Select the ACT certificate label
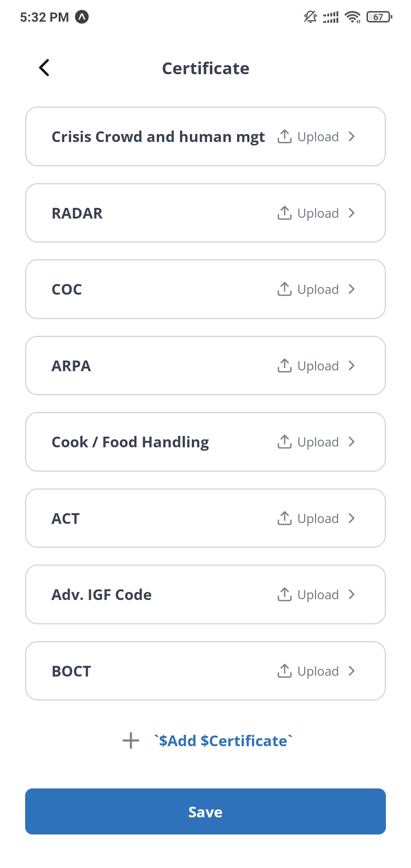This screenshot has width=411, height=868. (x=66, y=519)
